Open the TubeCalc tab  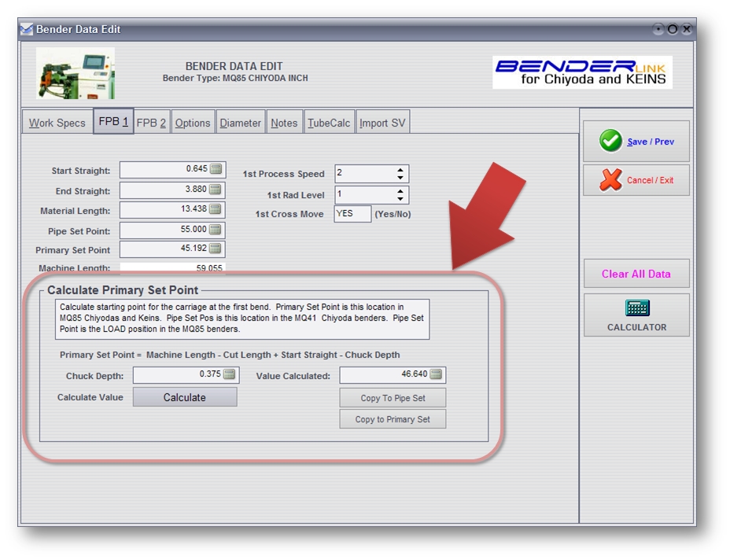(329, 123)
